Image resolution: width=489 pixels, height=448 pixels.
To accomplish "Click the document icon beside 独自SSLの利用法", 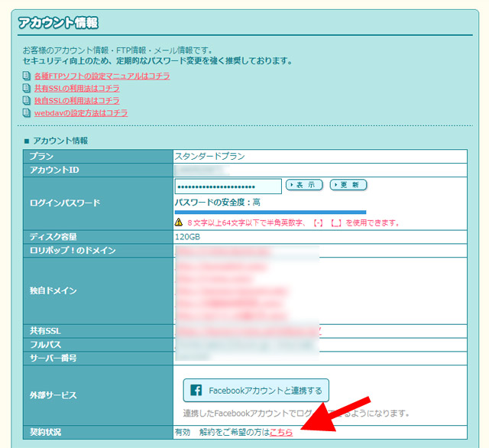I will (27, 101).
